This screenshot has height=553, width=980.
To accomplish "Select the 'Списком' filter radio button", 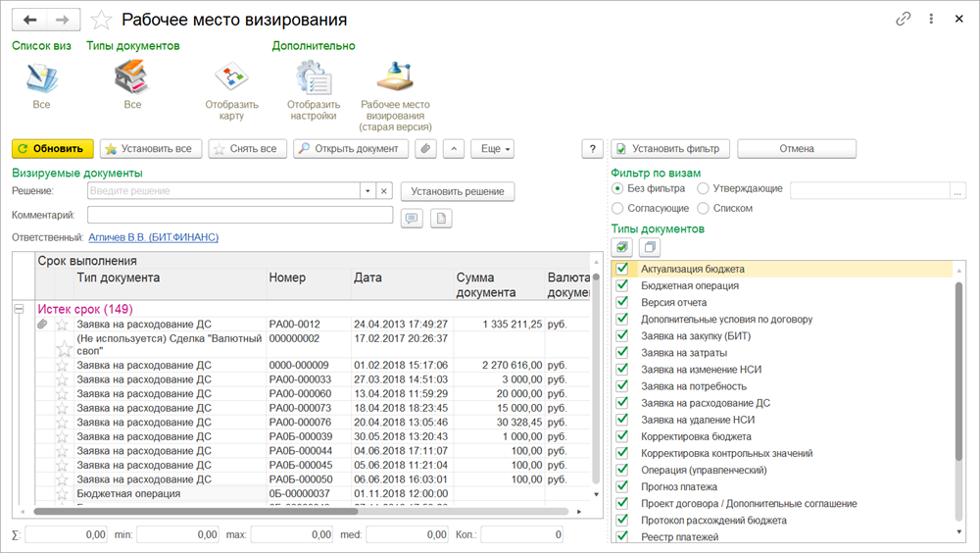I will (x=704, y=208).
